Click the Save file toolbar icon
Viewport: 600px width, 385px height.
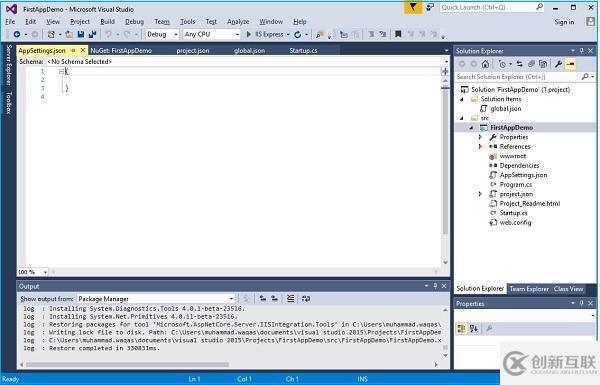click(81, 34)
